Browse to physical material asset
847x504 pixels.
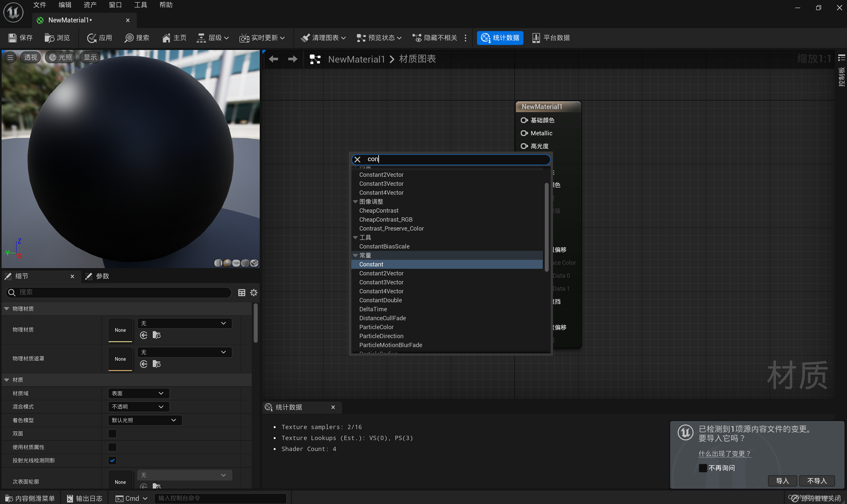(156, 335)
